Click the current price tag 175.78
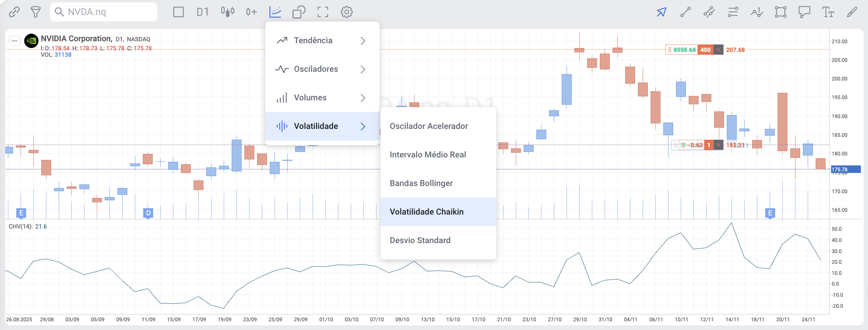 point(846,169)
